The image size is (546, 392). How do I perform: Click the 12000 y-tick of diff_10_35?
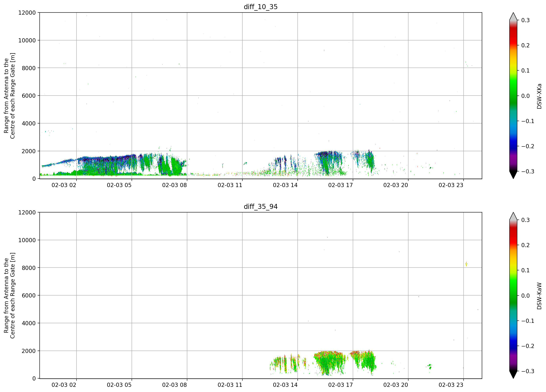[x=27, y=13]
